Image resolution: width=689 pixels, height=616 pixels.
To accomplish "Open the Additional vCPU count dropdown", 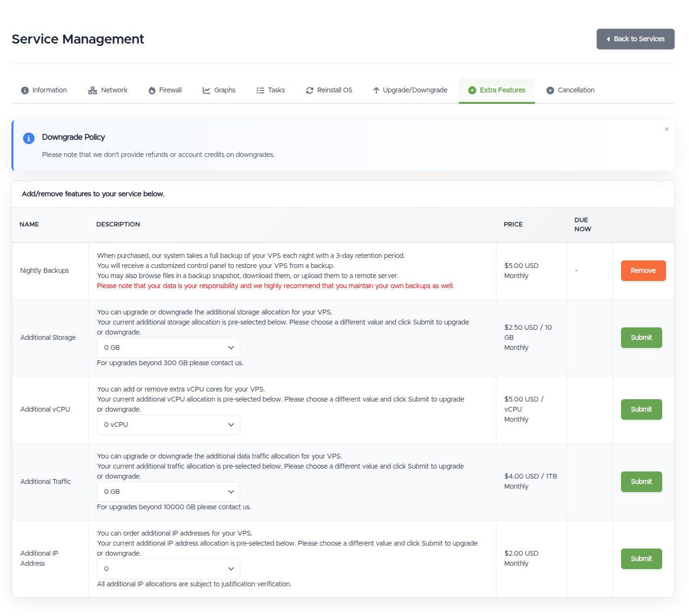I will [168, 425].
